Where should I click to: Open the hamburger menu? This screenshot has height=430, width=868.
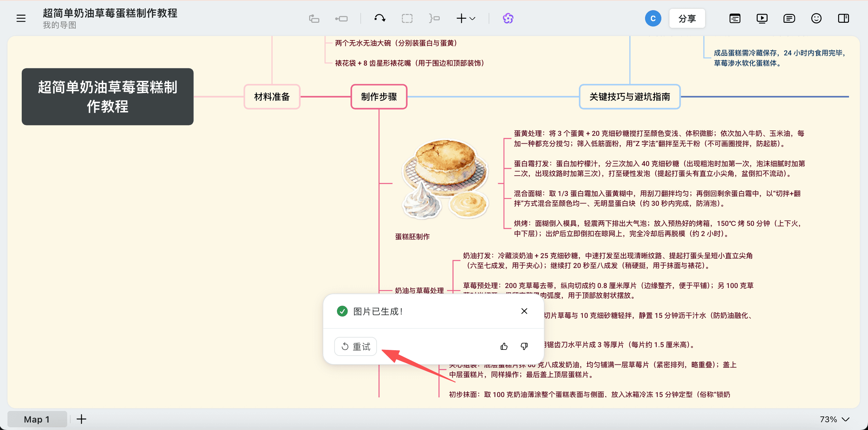pyautogui.click(x=21, y=18)
